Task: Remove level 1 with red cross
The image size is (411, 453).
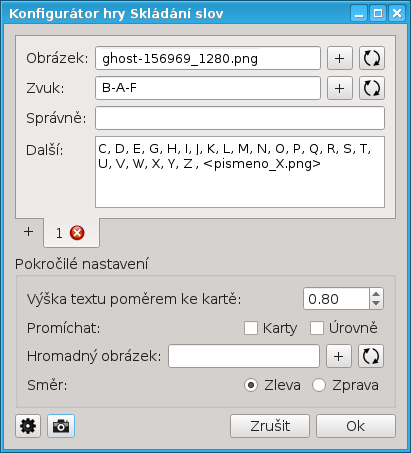Action: point(77,233)
